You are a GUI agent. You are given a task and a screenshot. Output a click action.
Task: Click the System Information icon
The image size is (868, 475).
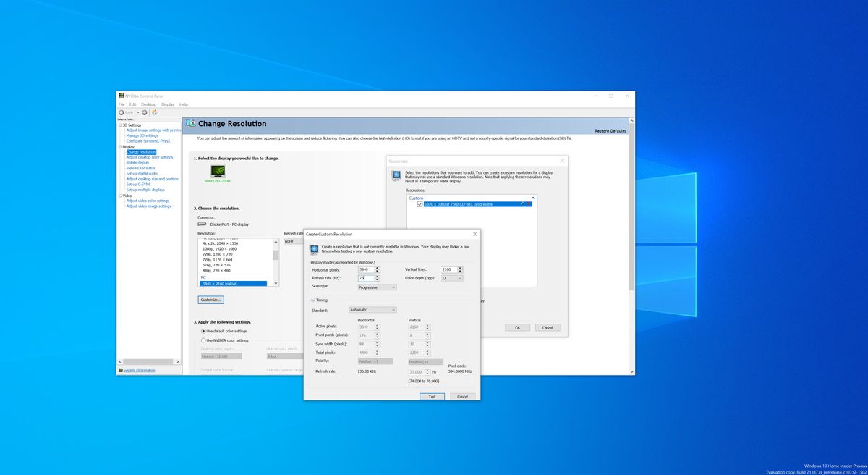pos(120,370)
